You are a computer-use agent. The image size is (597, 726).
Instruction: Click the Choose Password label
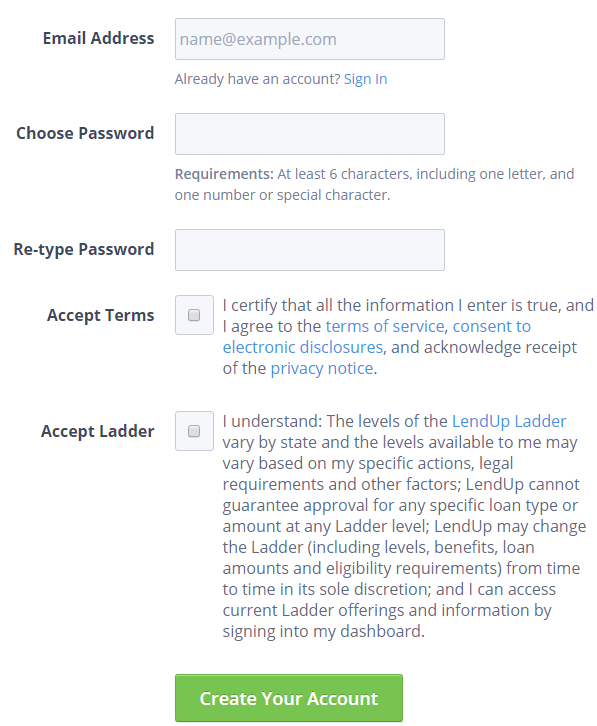coord(85,133)
